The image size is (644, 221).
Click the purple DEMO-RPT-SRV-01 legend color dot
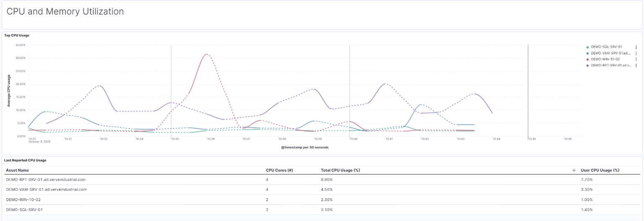point(587,65)
